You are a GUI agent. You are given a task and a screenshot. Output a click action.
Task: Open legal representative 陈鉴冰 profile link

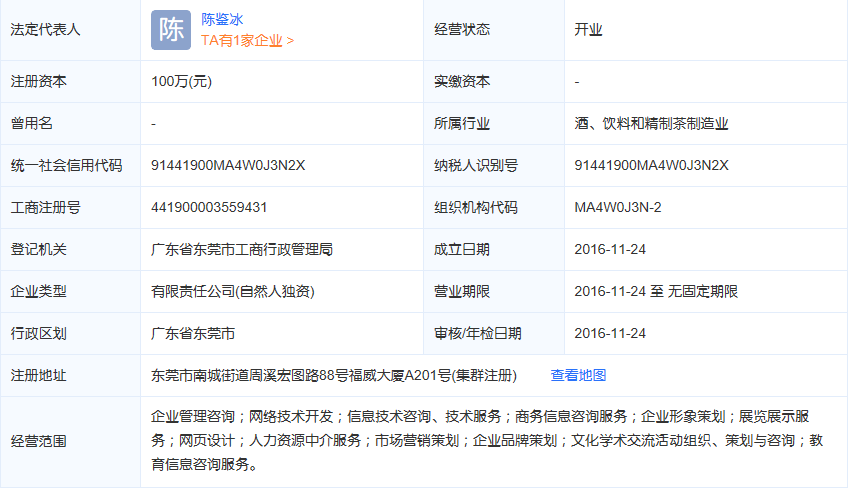point(222,19)
